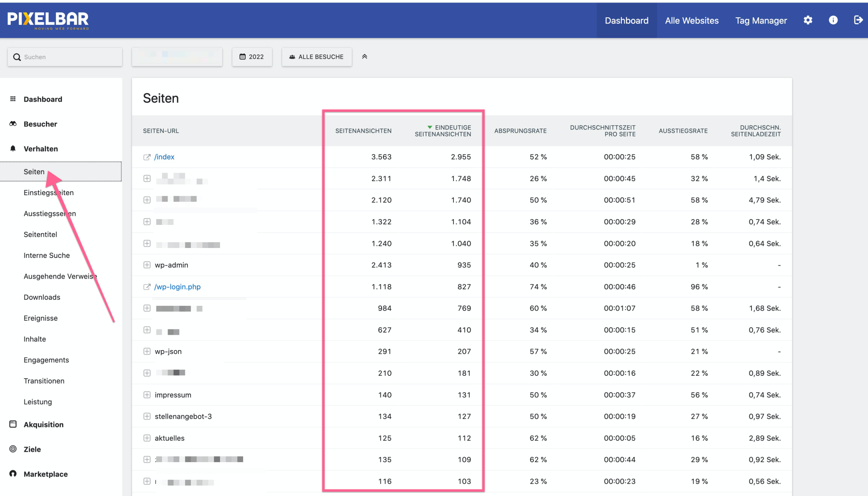The height and width of the screenshot is (496, 868).
Task: Open the Alle Besuche segment selector
Action: point(317,57)
